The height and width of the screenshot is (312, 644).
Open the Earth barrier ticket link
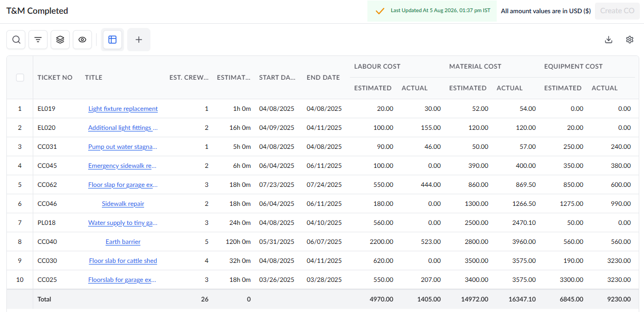tap(123, 242)
